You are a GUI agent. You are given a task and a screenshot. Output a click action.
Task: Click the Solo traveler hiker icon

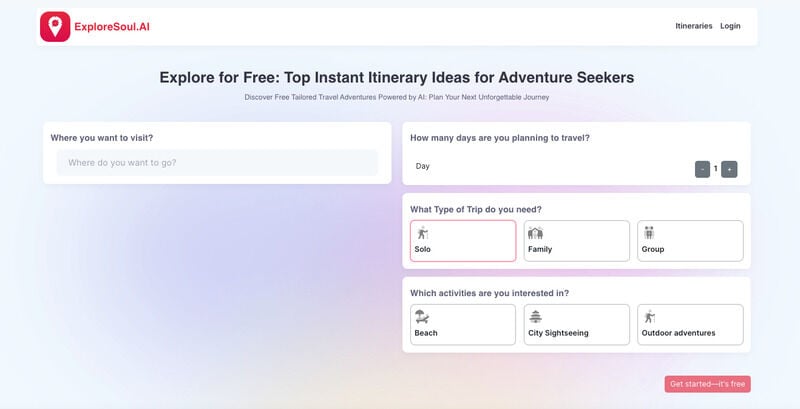tap(422, 233)
